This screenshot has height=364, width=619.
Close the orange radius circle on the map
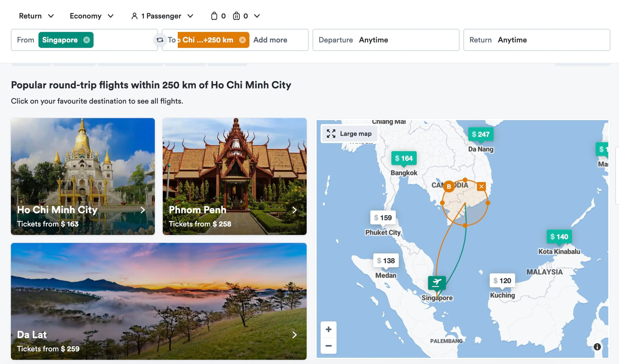(x=481, y=186)
